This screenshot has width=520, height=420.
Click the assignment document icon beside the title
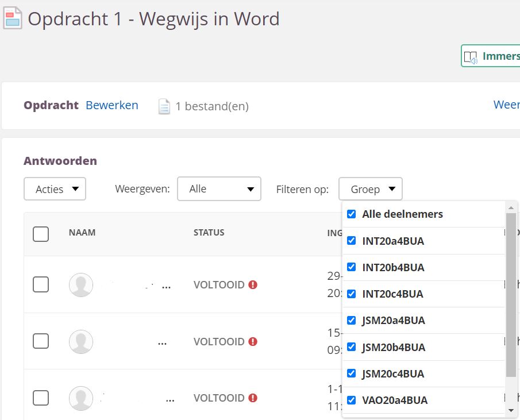[x=13, y=18]
